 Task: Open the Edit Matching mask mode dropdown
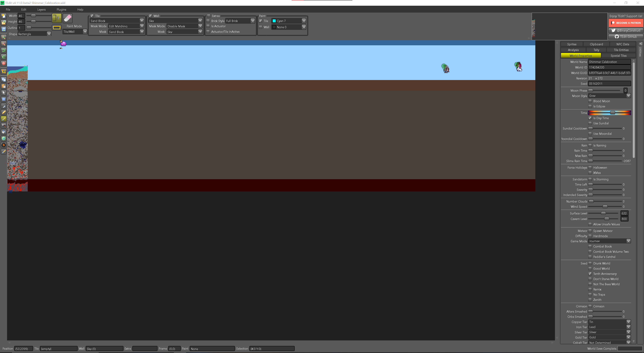tap(126, 26)
